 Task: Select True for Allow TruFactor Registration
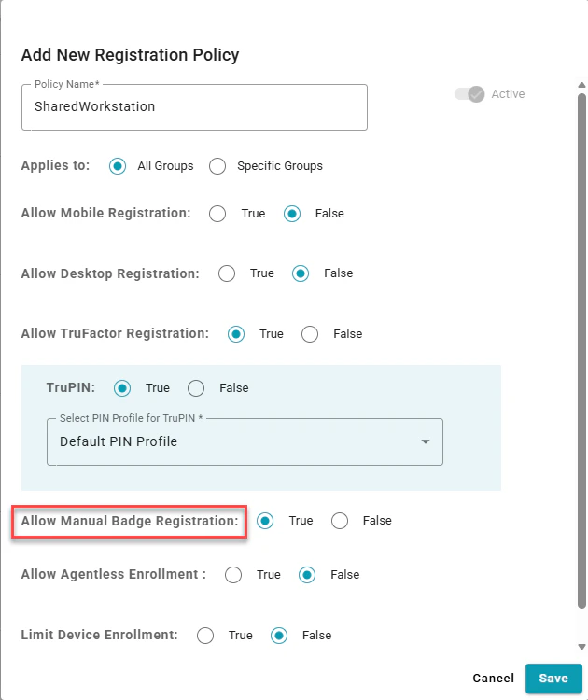point(236,333)
